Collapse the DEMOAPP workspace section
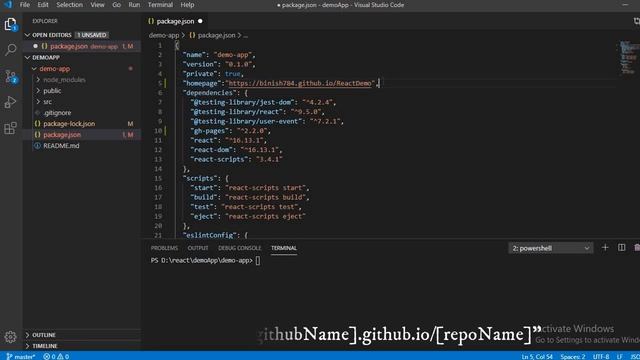Viewport: 640px width, 360px height. point(27,58)
